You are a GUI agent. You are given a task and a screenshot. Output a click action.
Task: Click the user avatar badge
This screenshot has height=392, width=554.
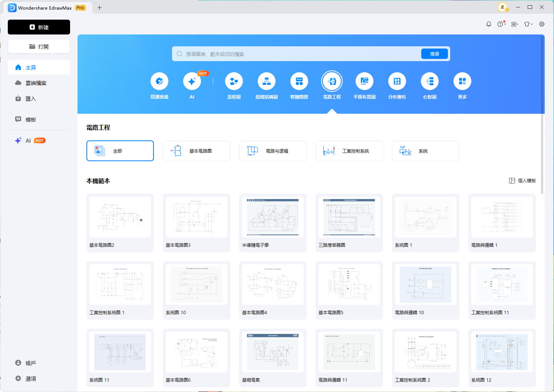[x=503, y=7]
